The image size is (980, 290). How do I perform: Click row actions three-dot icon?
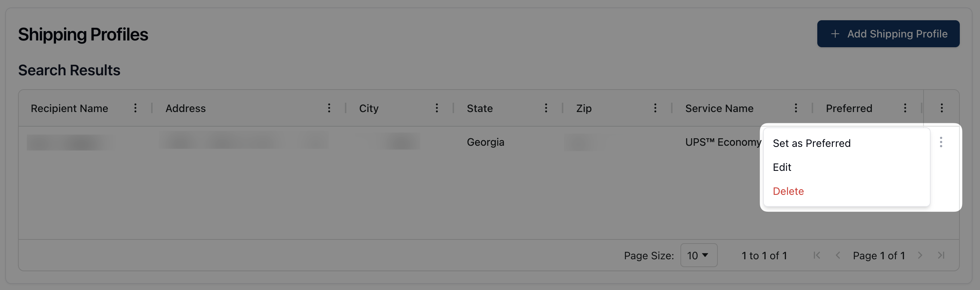pyautogui.click(x=941, y=142)
